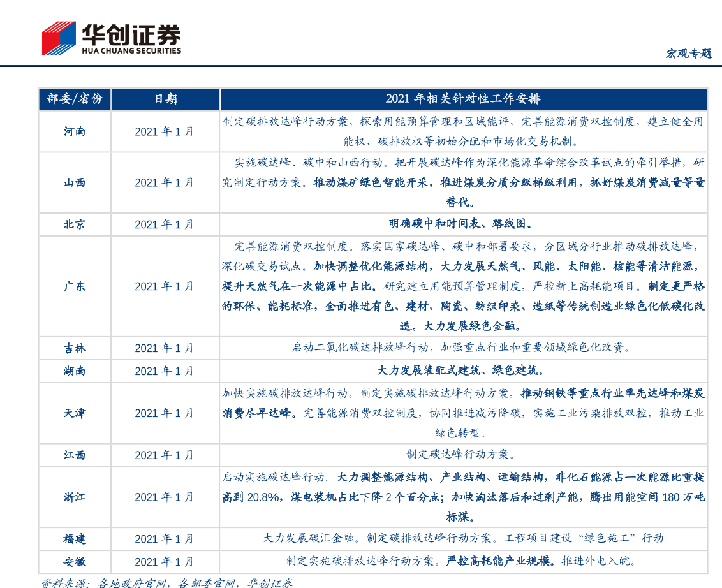Select the 江西 province cell

pyautogui.click(x=75, y=455)
